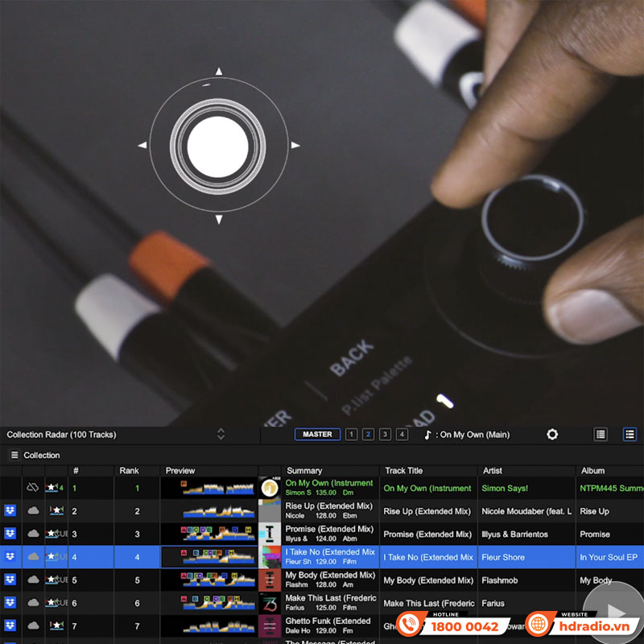
Task: Switch to the simple list view icon
Action: pos(601,435)
